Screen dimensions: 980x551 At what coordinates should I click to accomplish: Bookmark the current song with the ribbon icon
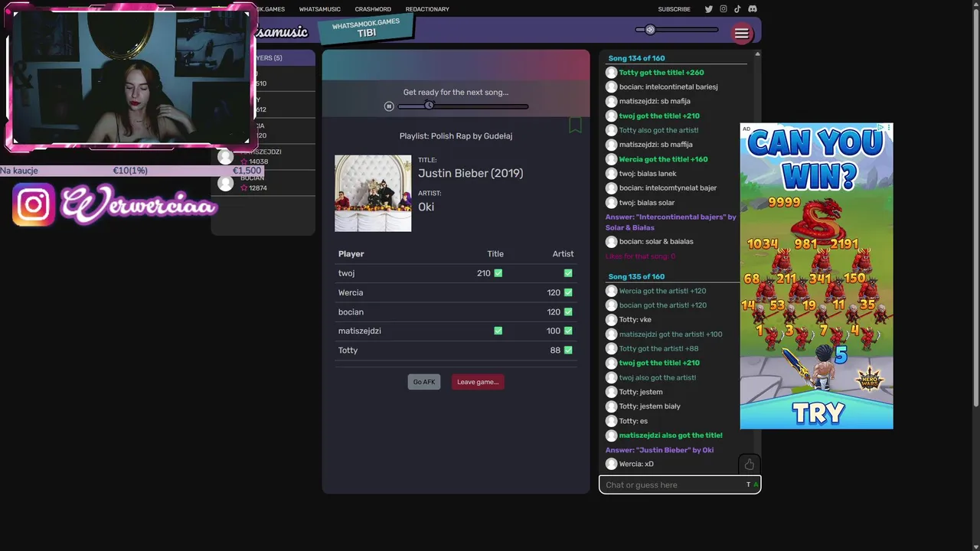click(x=575, y=125)
